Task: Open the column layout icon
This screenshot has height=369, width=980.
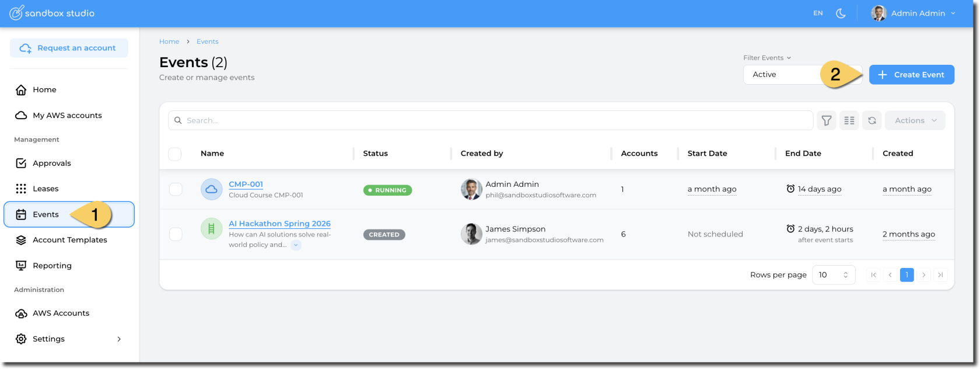Action: [x=849, y=120]
